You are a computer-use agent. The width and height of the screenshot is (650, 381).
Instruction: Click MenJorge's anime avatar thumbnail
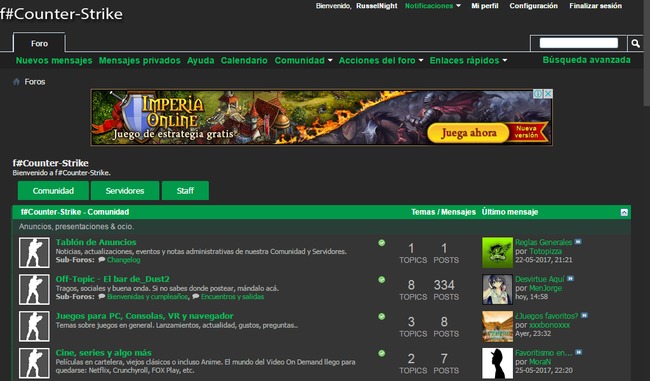point(497,289)
